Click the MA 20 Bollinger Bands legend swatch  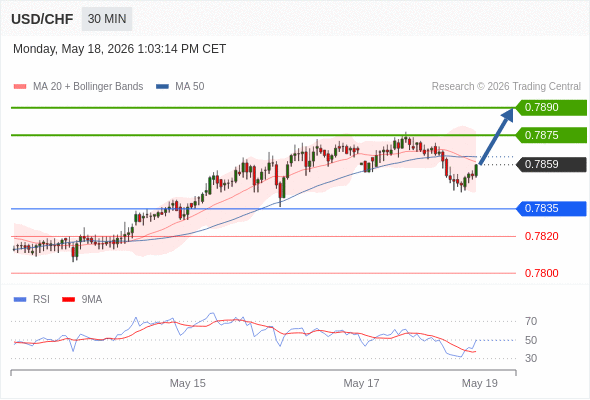click(20, 87)
